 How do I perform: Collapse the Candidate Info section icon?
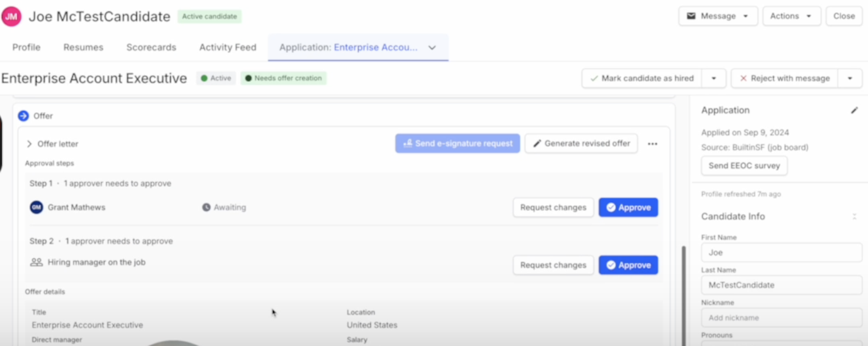tap(854, 217)
